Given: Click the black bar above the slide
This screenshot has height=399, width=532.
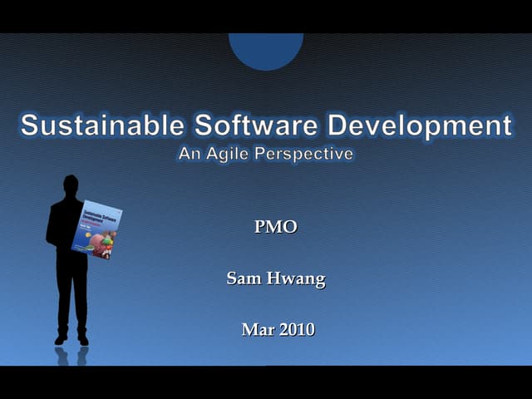Looking at the screenshot, I should (x=266, y=16).
